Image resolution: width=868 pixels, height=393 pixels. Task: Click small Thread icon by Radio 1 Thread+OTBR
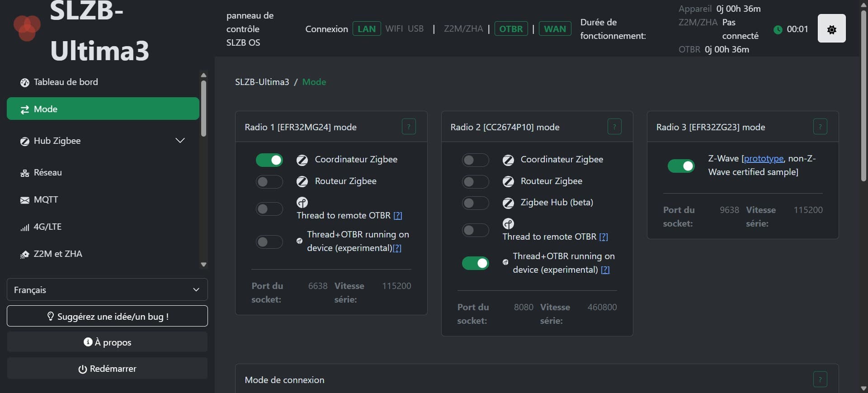click(x=299, y=241)
